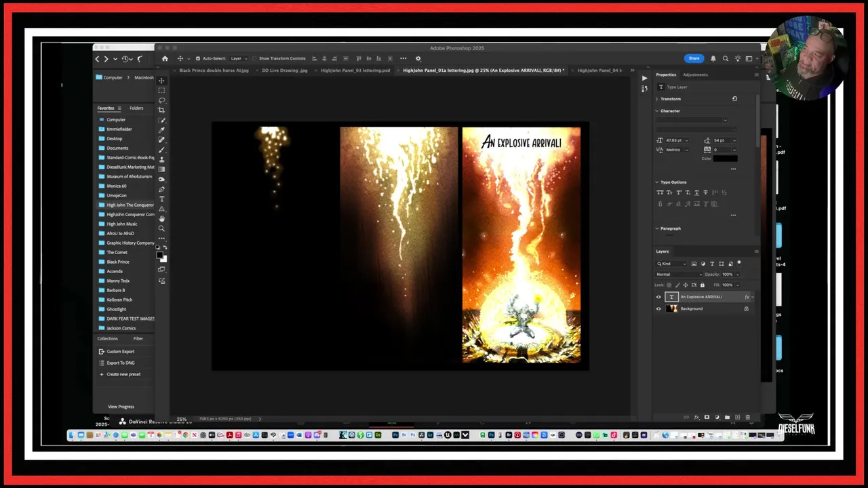868x488 pixels.
Task: Select the Gradient tool
Action: tap(161, 170)
